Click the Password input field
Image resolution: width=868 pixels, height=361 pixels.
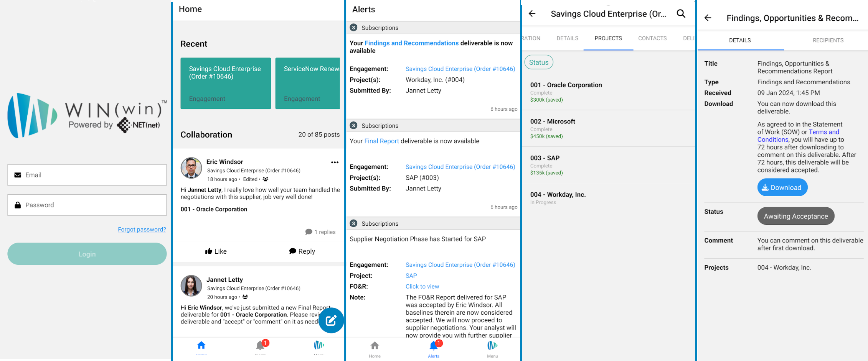tap(87, 205)
